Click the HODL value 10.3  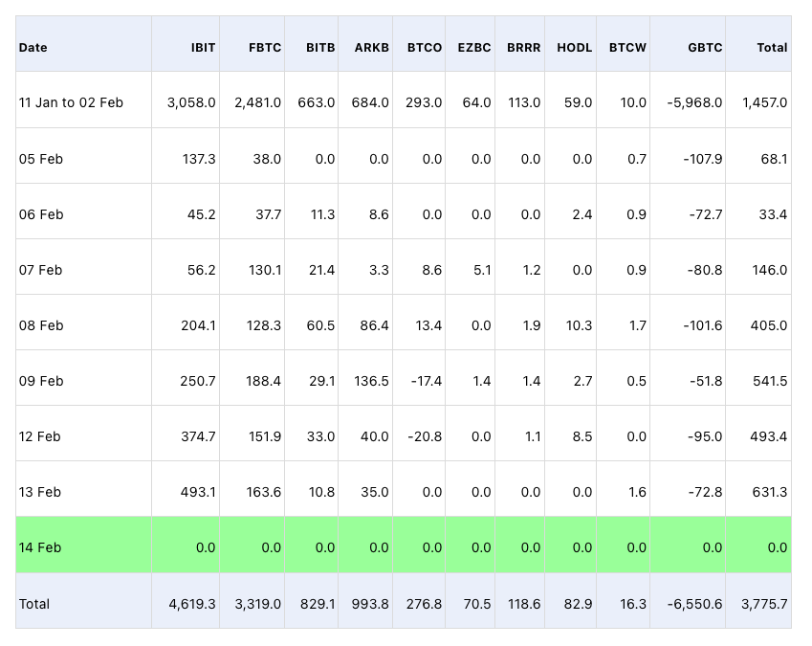click(x=579, y=325)
